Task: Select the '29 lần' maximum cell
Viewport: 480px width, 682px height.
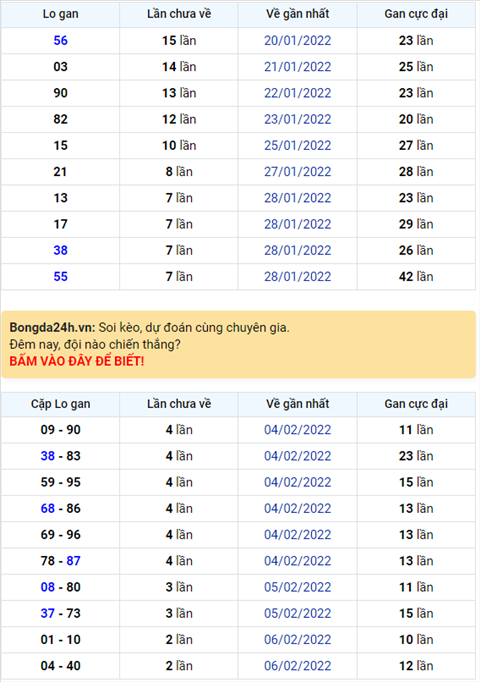Action: [x=416, y=224]
